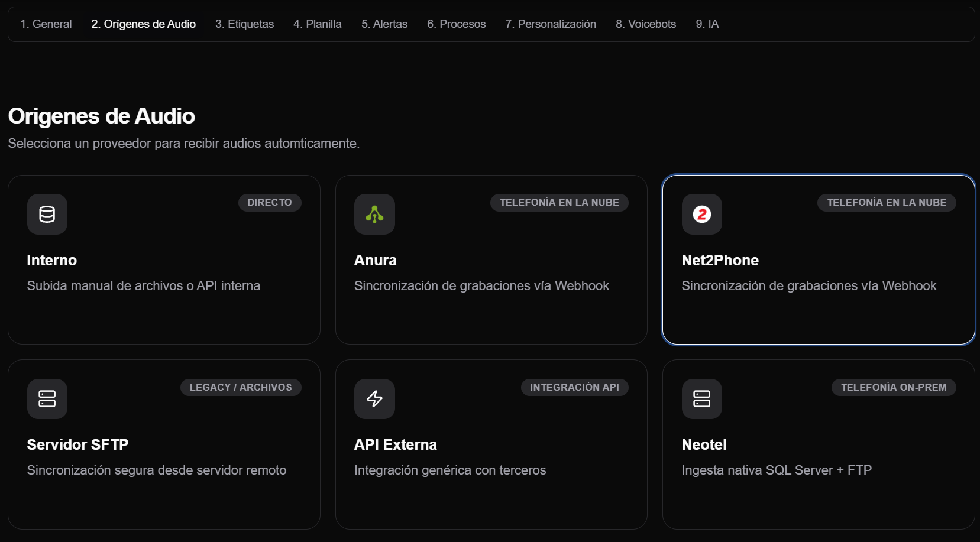Click the Anura green logo icon
Image resolution: width=980 pixels, height=542 pixels.
click(x=374, y=214)
